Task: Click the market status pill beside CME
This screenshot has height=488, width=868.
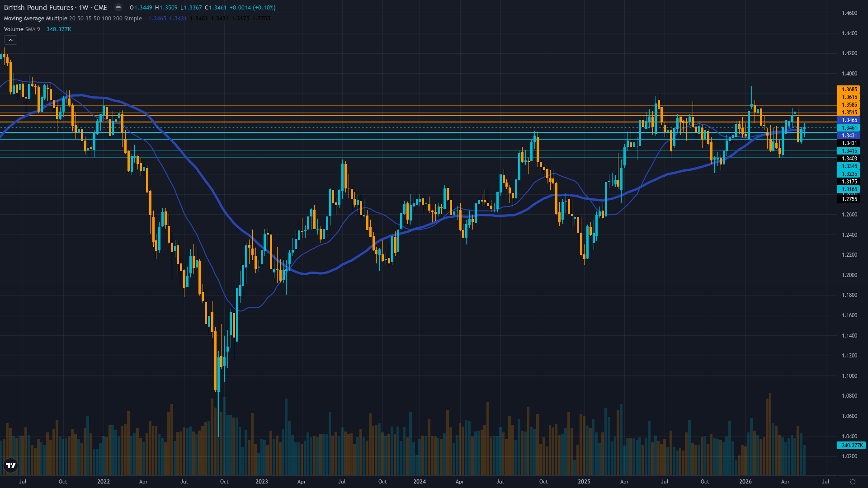Action: pos(118,7)
